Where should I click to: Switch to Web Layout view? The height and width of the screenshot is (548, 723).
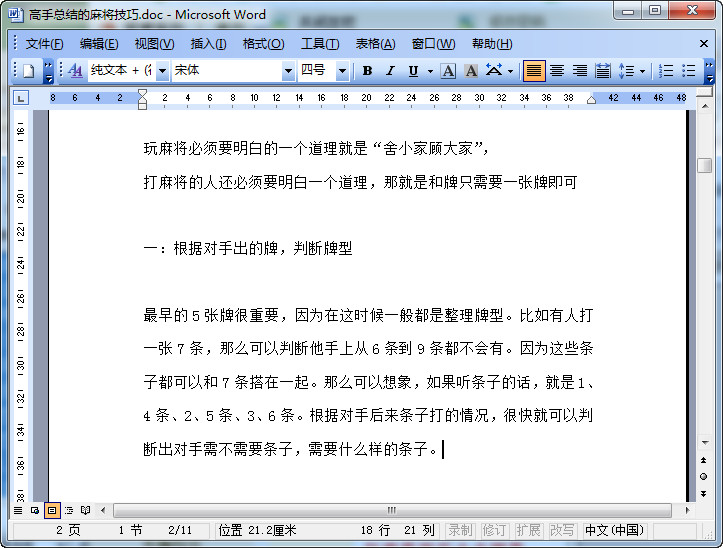click(x=35, y=511)
